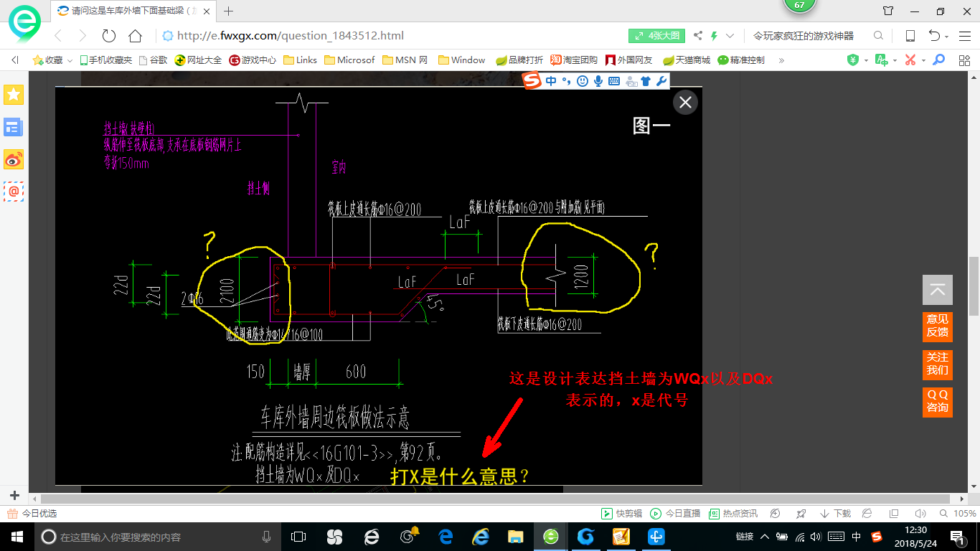Open 下载 downloads in status bar
980x551 pixels.
click(x=836, y=514)
